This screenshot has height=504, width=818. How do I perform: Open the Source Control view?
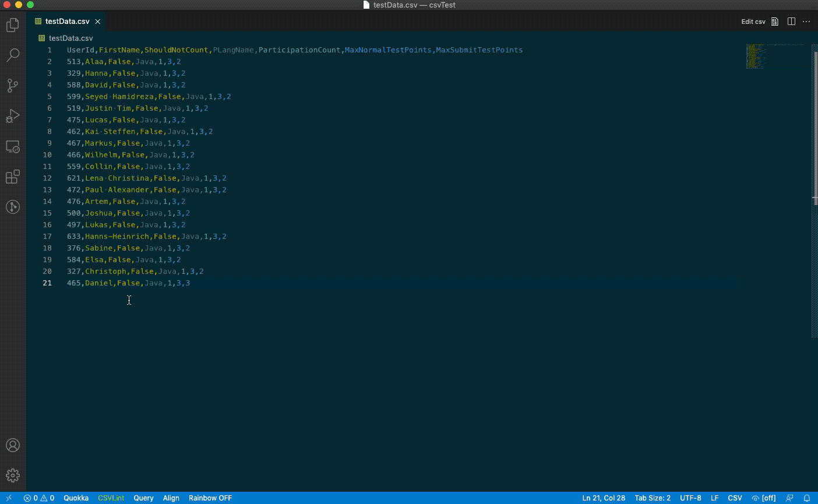pyautogui.click(x=13, y=86)
